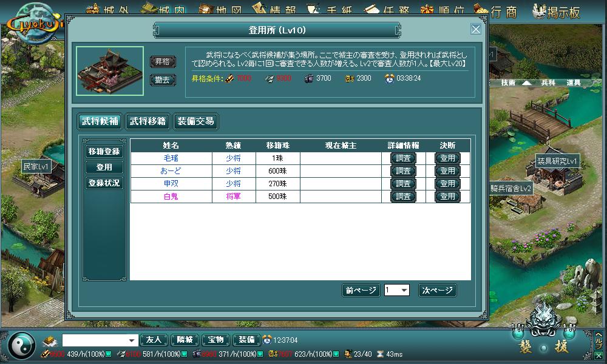This screenshot has height=364, width=607.
Task: Open the 友人 friends button
Action: pyautogui.click(x=154, y=340)
